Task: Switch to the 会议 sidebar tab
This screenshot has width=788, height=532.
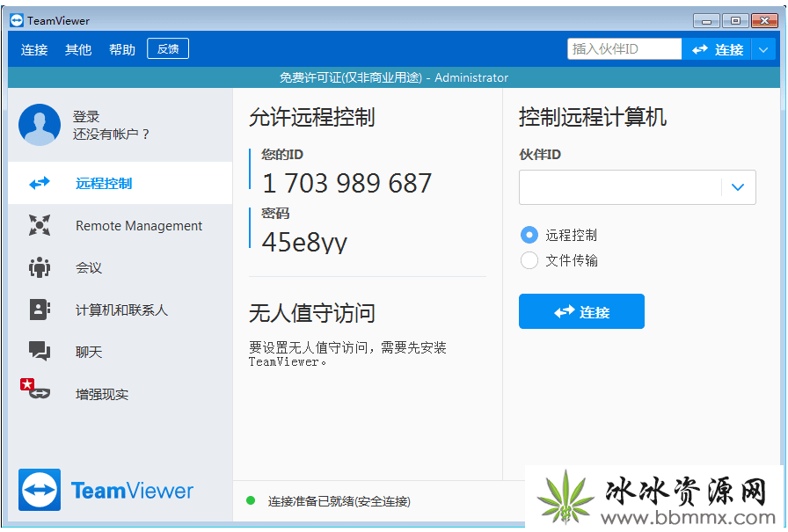Action: click(x=120, y=267)
